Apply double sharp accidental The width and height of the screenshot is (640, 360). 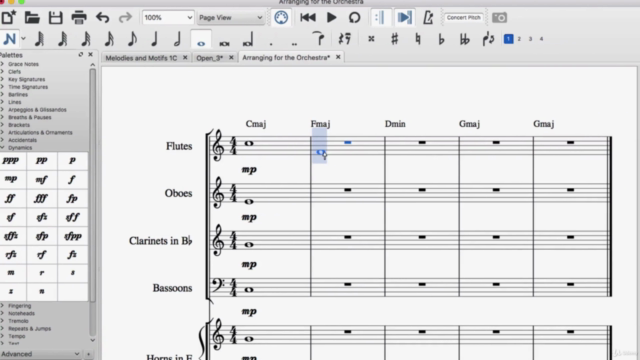[371, 39]
